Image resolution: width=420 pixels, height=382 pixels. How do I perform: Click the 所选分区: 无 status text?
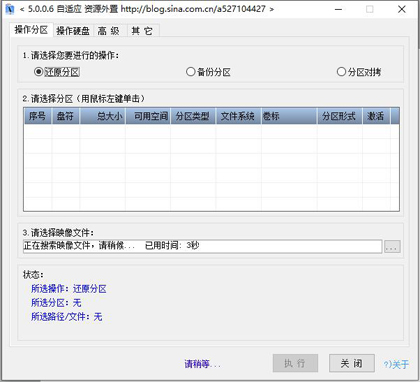[x=56, y=303]
